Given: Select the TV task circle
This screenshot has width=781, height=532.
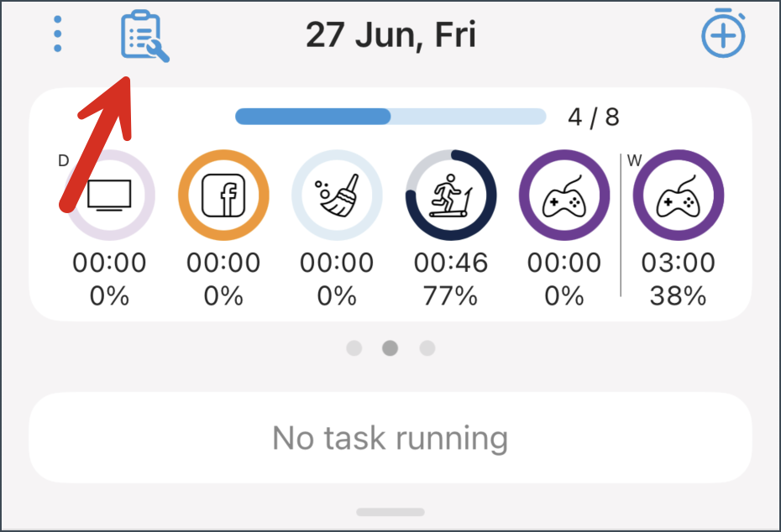Looking at the screenshot, I should click(109, 195).
